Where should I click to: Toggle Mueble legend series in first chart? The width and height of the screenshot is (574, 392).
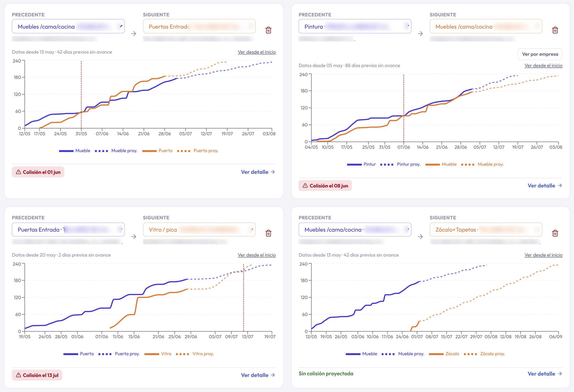click(x=75, y=151)
